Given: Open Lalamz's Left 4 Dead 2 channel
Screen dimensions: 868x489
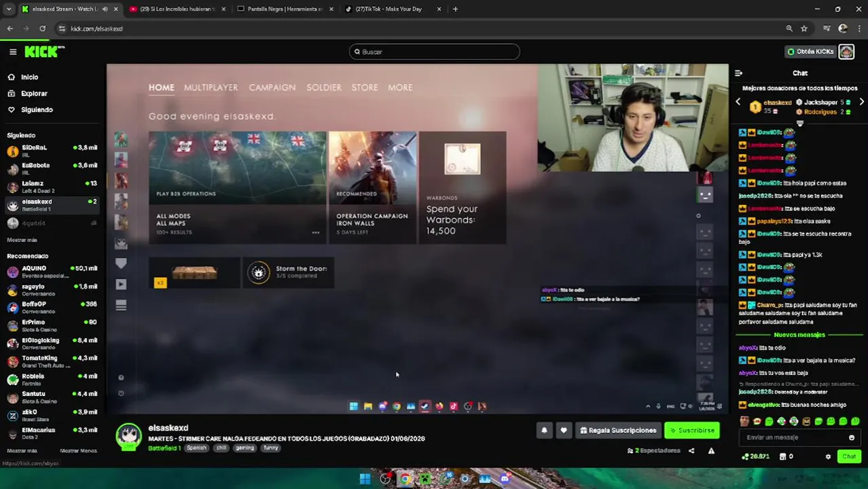Looking at the screenshot, I should tap(52, 187).
